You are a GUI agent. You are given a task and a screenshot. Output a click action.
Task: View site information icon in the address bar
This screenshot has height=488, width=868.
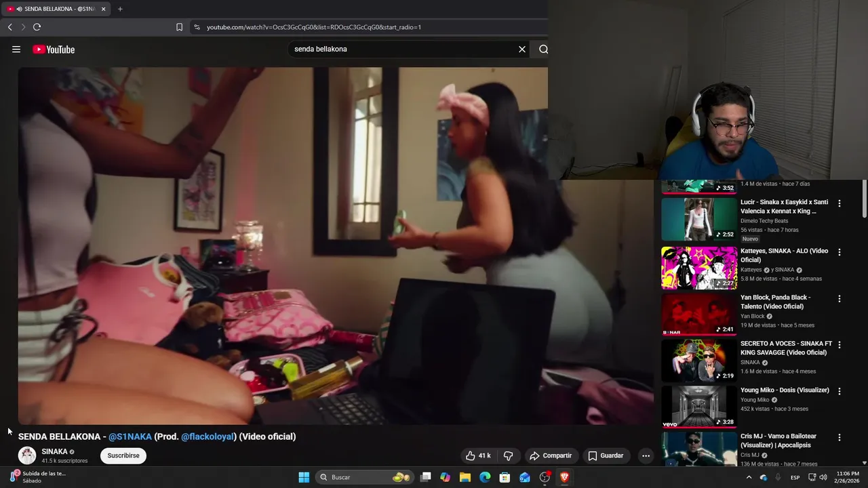click(197, 27)
